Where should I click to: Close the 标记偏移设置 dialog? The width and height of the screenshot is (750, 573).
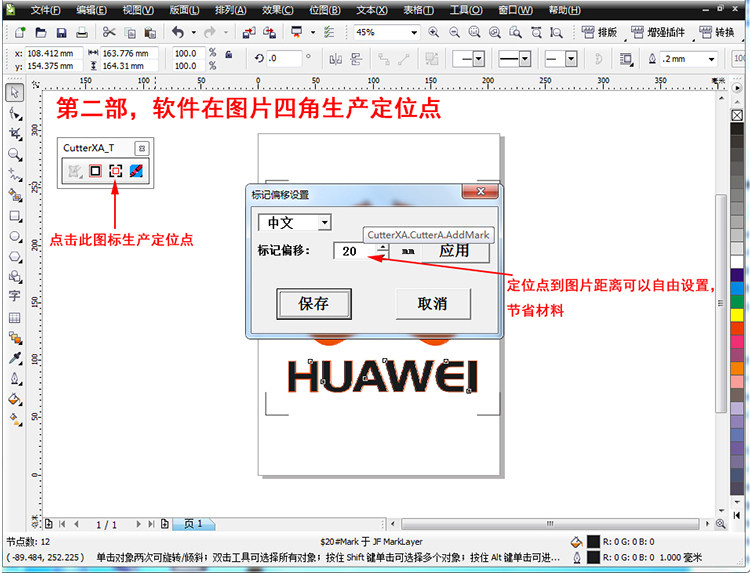coord(480,191)
